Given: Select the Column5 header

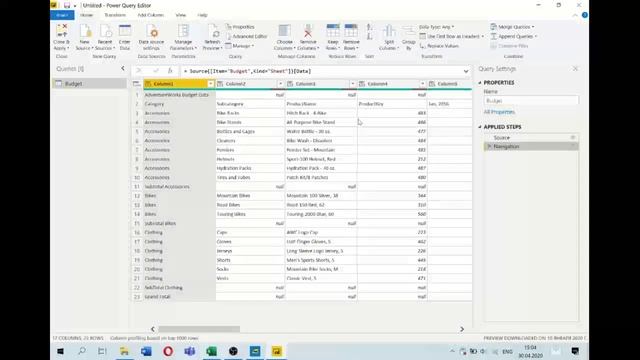Looking at the screenshot, I should tap(450, 84).
